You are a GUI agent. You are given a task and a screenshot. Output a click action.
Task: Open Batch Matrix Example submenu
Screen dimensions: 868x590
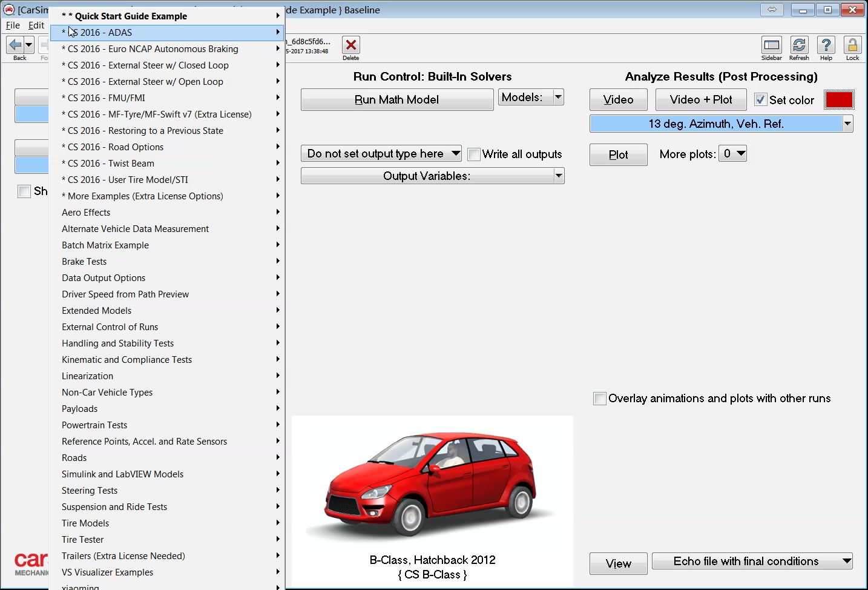(167, 245)
